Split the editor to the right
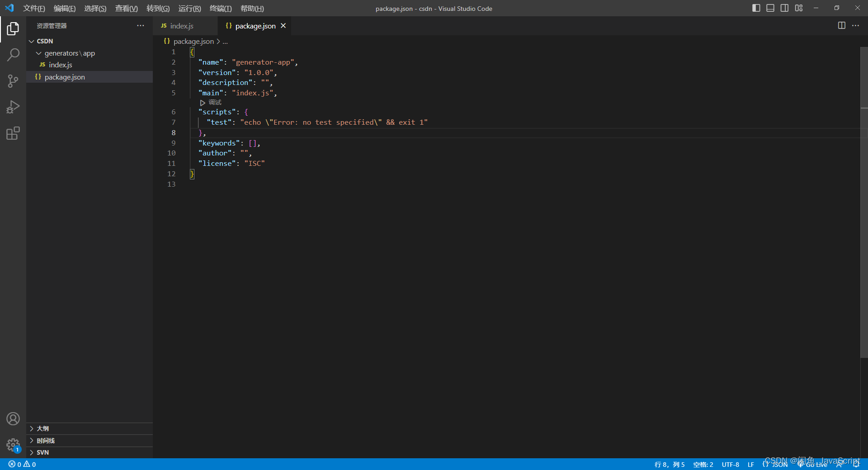Screen dimensions: 868x470 (841, 26)
